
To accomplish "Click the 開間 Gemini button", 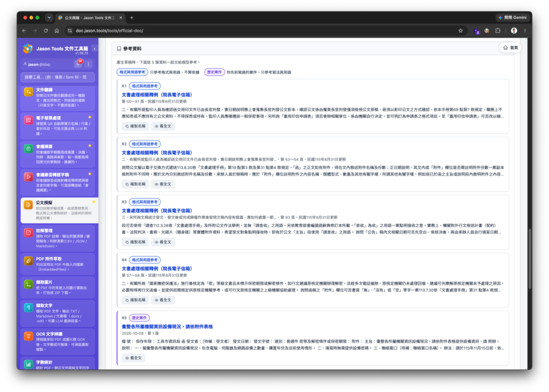I will (513, 18).
